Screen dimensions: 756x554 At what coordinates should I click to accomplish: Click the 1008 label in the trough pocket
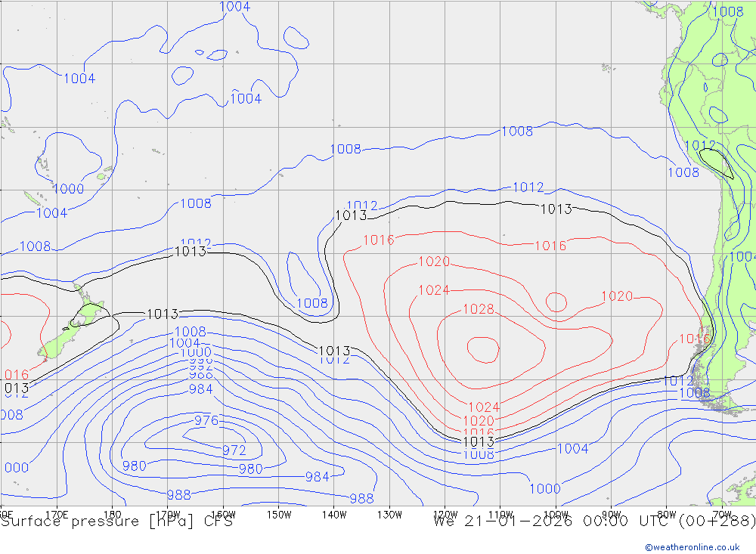click(312, 303)
